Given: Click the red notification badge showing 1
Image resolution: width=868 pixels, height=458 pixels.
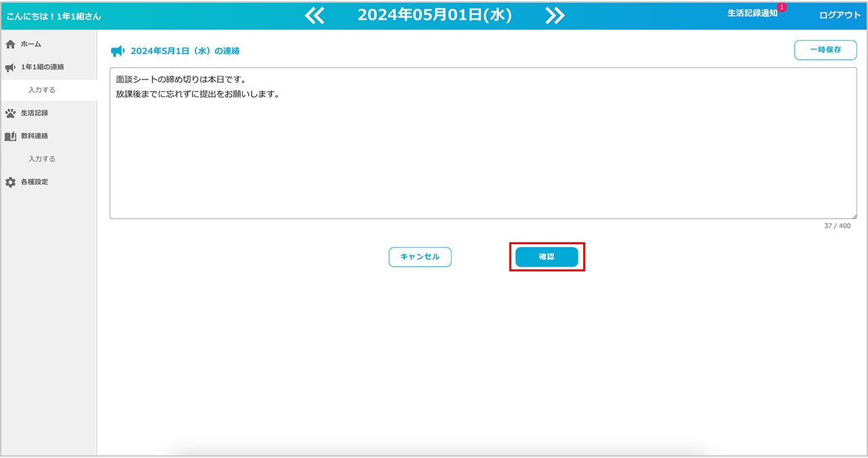Looking at the screenshot, I should click(x=782, y=7).
